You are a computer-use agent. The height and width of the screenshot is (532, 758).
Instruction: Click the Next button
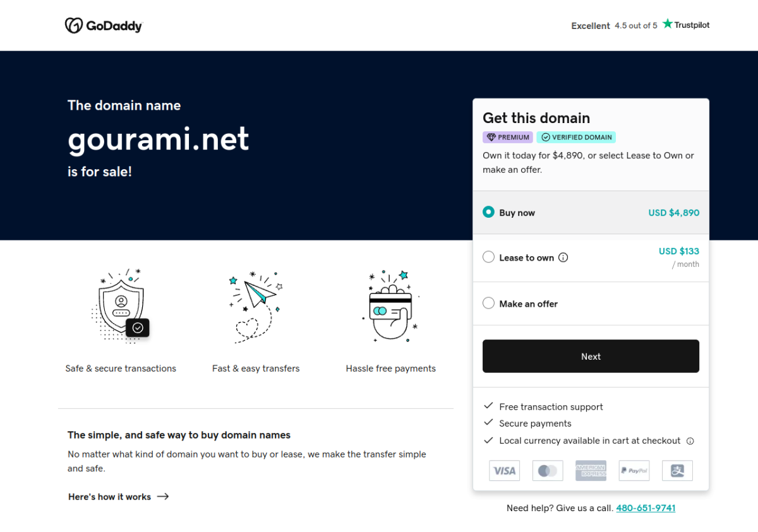tap(591, 357)
